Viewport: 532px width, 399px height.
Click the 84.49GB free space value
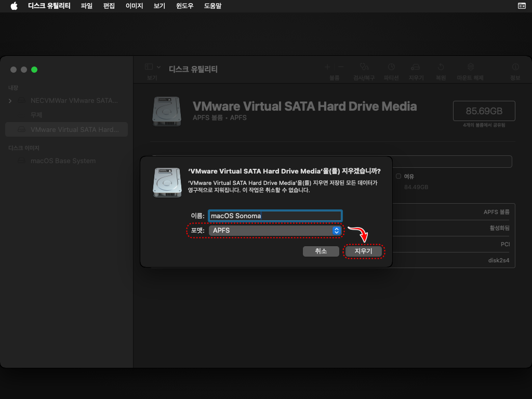coord(416,187)
